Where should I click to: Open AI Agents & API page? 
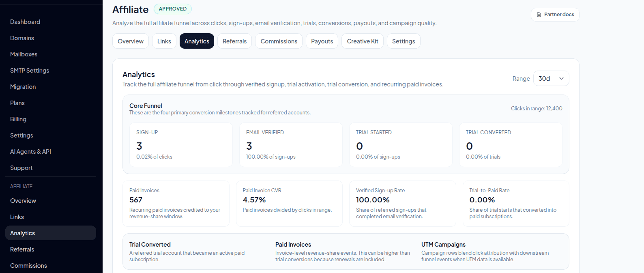pos(30,152)
